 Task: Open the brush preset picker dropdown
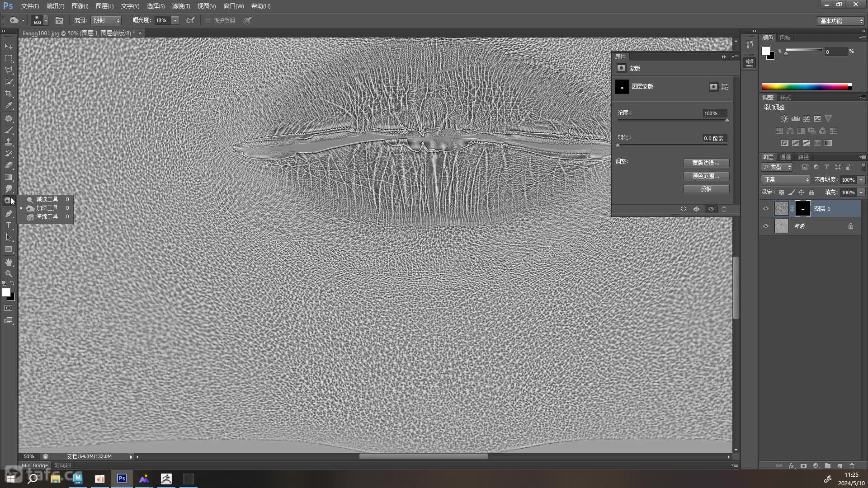(x=46, y=21)
